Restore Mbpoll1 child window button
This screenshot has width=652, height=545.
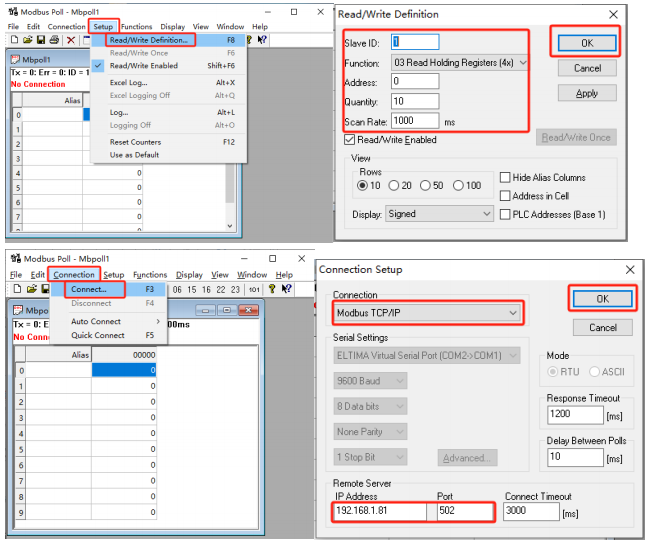[x=227, y=310]
